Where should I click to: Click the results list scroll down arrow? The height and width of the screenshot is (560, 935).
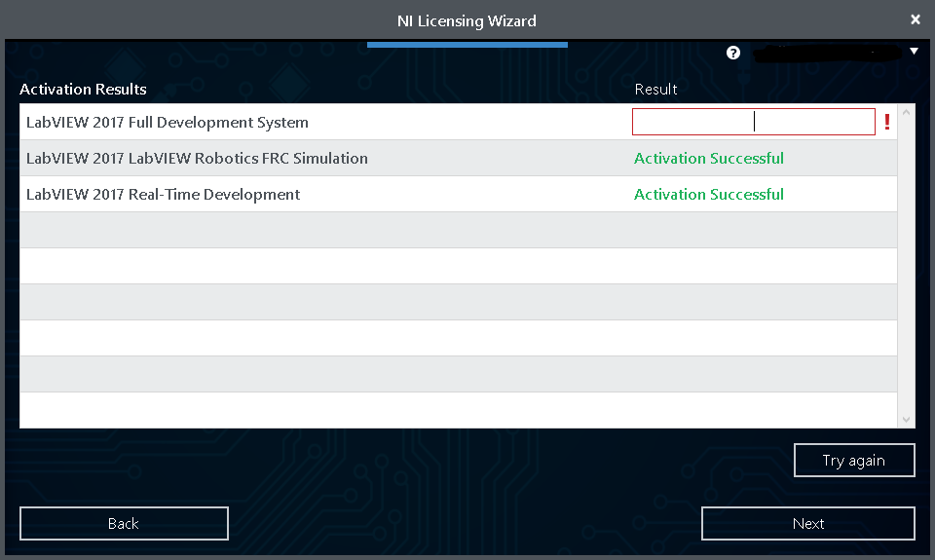coord(906,420)
